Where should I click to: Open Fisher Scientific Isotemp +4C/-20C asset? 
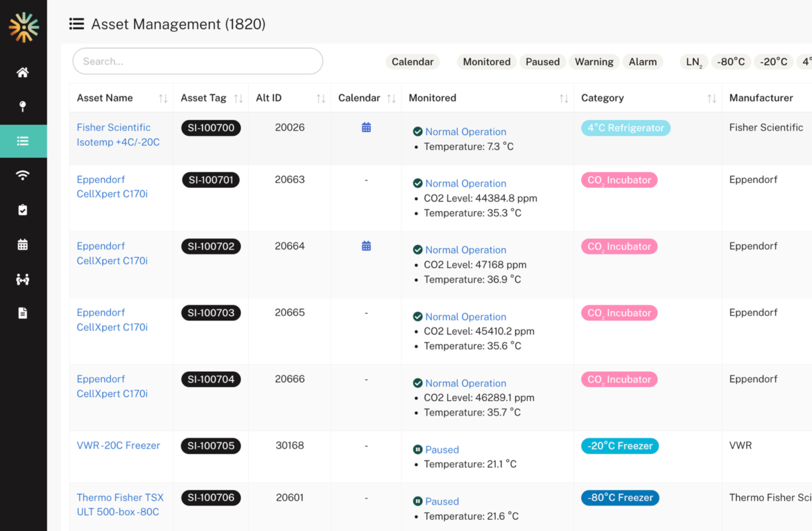(118, 135)
